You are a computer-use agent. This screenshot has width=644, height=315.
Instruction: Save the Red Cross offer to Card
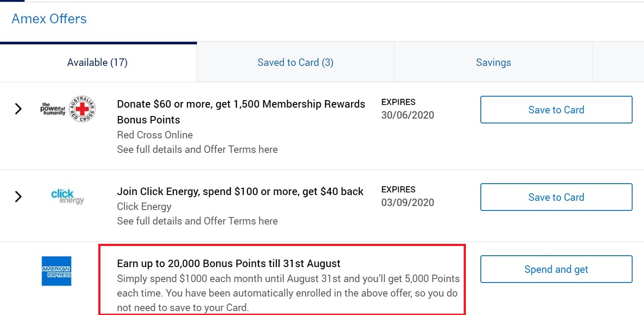(x=556, y=109)
